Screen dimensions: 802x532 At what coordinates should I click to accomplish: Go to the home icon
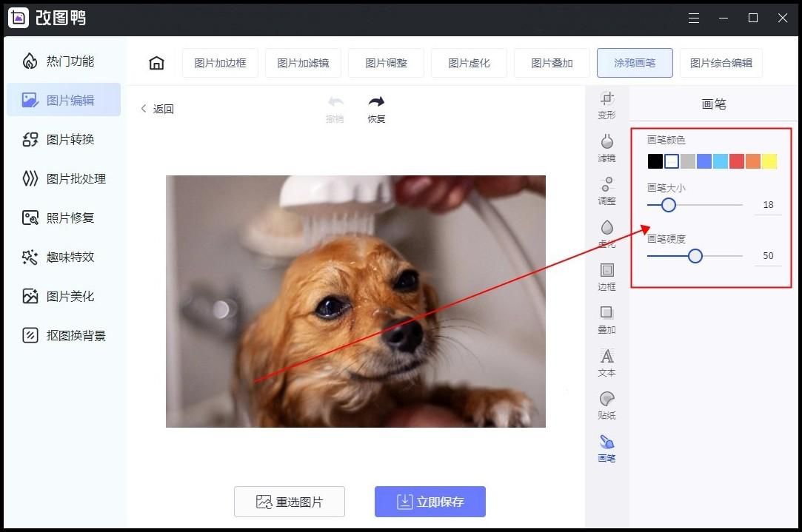[156, 63]
